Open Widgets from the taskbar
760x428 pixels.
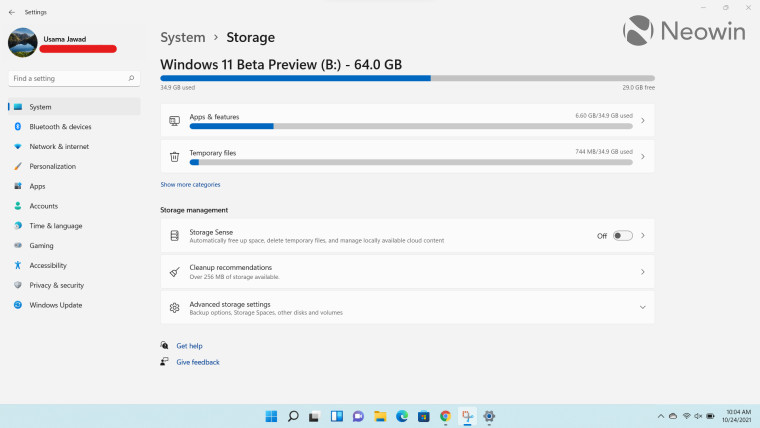coord(336,416)
